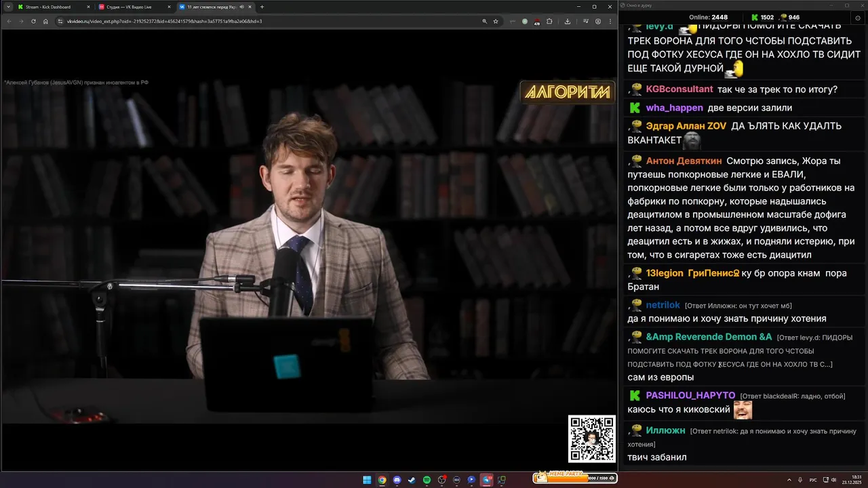
Task: Go forward in browser history
Action: click(21, 21)
